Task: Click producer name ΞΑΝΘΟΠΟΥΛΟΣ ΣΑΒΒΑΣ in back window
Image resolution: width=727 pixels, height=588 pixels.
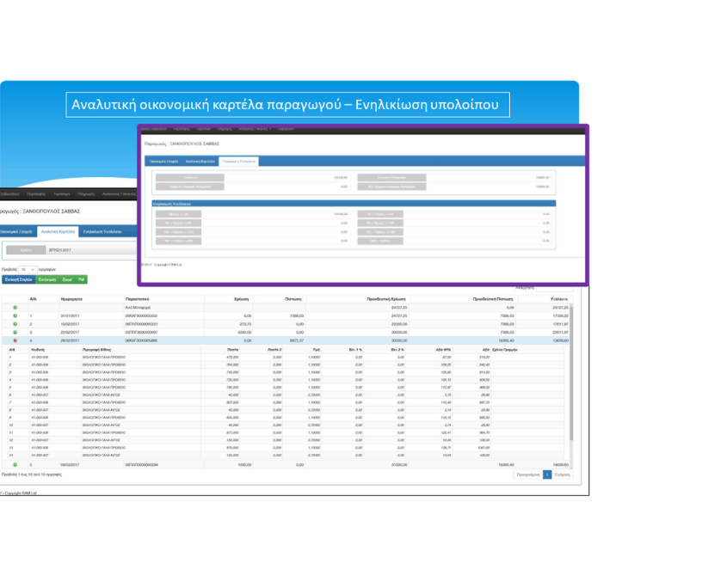Action: pyautogui.click(x=51, y=211)
